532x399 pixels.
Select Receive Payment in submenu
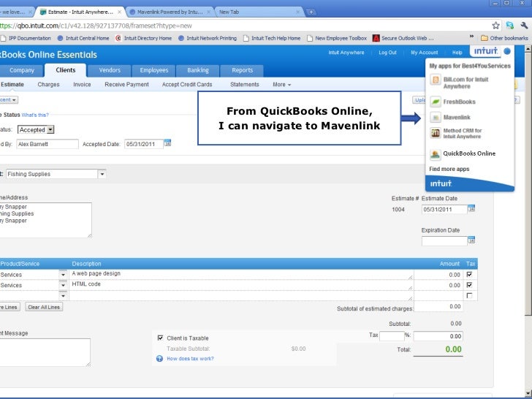[x=126, y=85]
